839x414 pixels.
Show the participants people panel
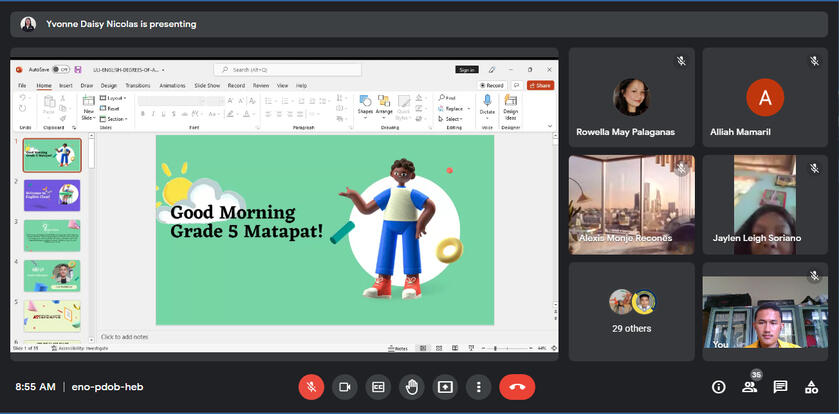point(749,387)
